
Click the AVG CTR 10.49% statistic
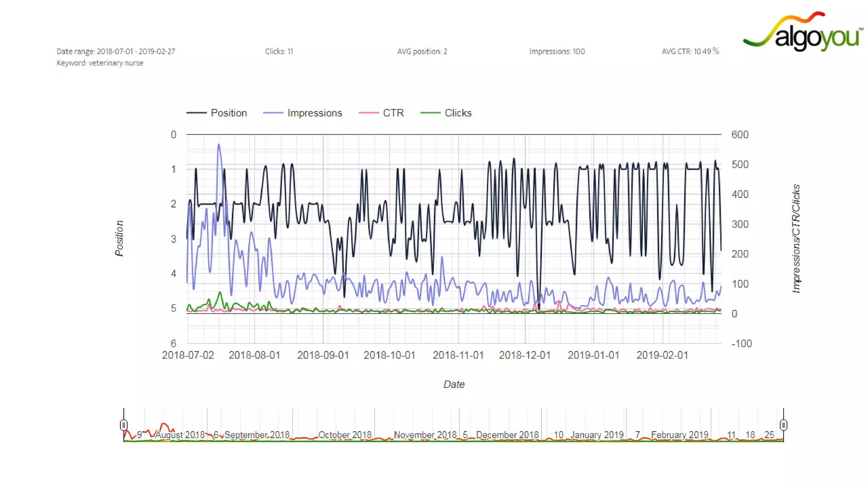click(690, 51)
